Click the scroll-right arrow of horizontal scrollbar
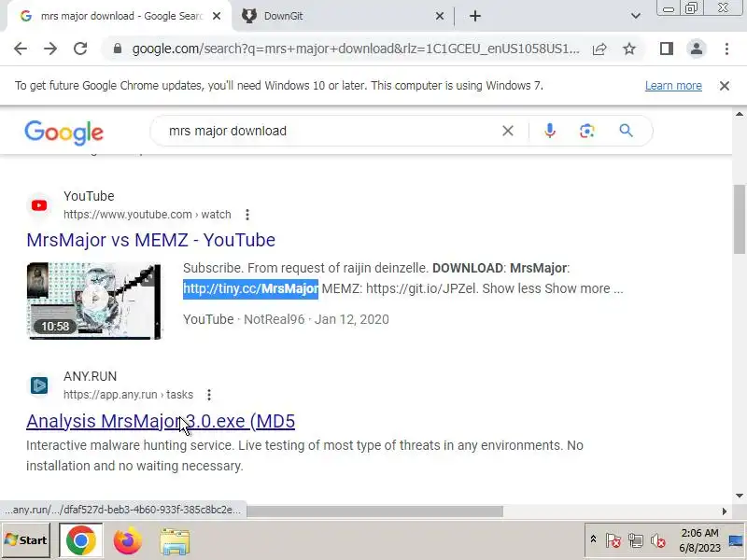747x560 pixels. click(x=725, y=511)
